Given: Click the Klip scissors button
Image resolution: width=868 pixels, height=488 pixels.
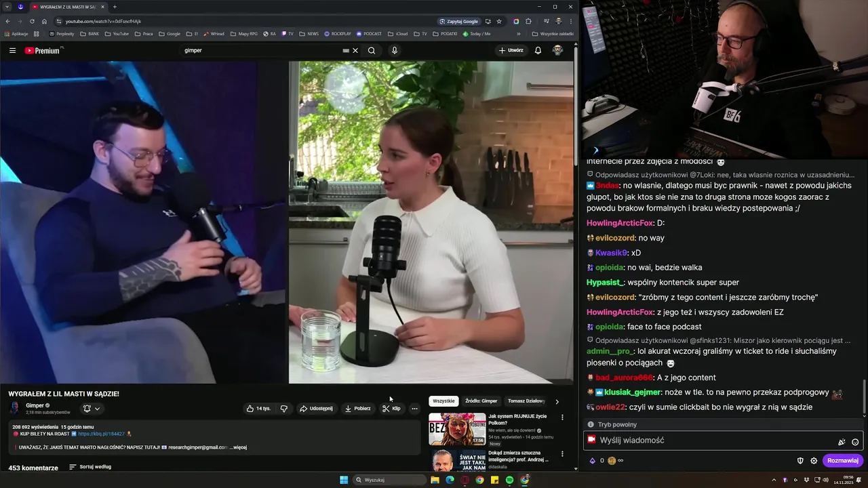Looking at the screenshot, I should point(391,409).
